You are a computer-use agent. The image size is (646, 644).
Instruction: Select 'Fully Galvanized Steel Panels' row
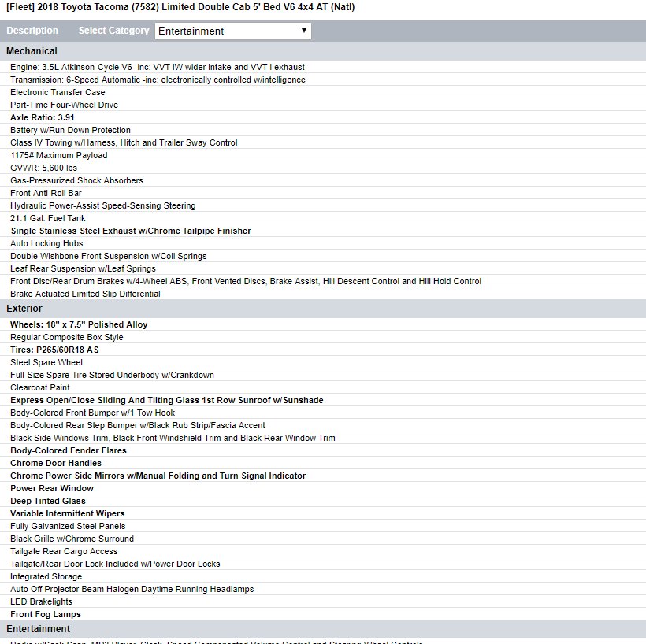[x=323, y=526]
